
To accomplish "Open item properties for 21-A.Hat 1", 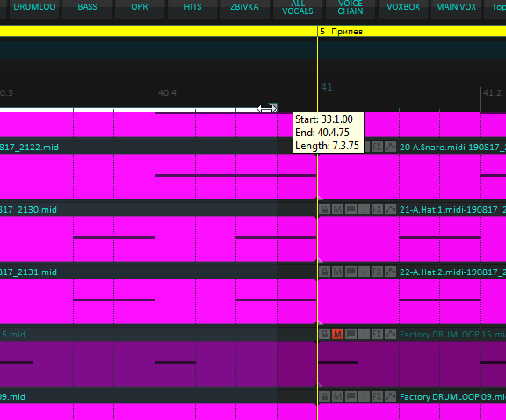I will click(364, 209).
